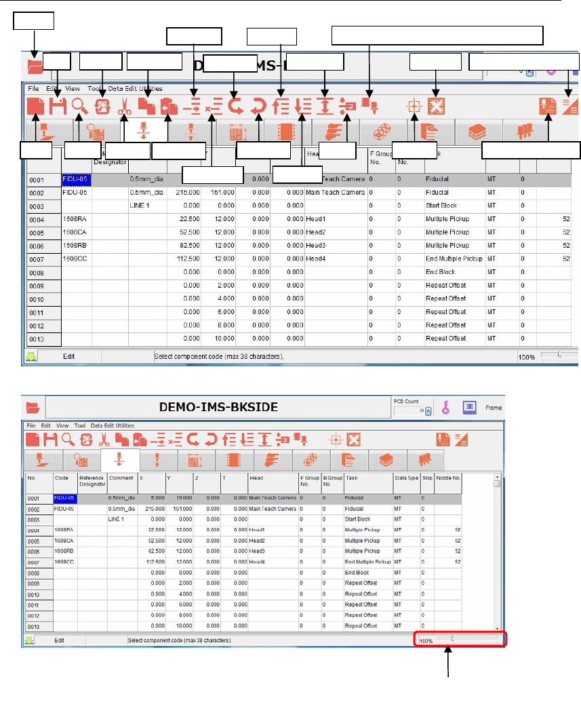
Task: Click the vertical scrollbar of the lower window table
Action: click(x=497, y=552)
